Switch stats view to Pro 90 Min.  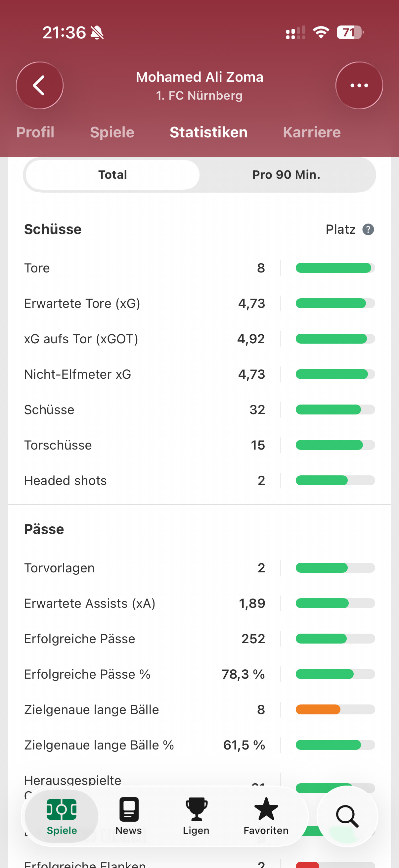click(x=286, y=175)
